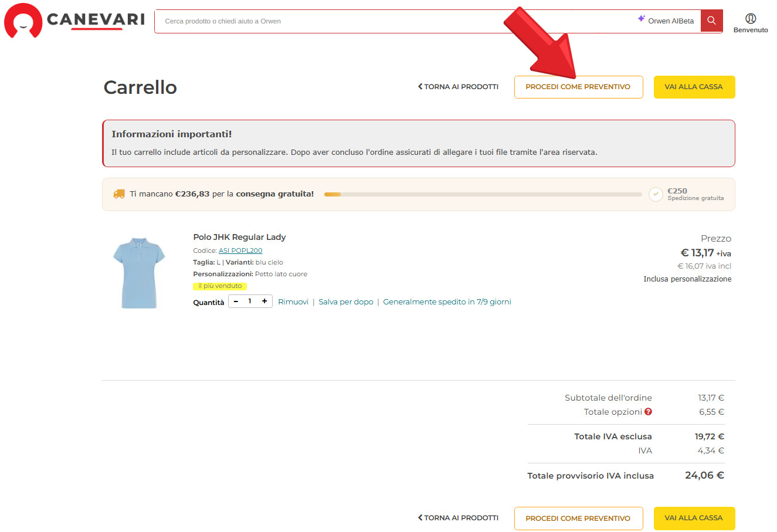
Task: Click the help icon next to Totale opzioni
Action: pyautogui.click(x=648, y=412)
